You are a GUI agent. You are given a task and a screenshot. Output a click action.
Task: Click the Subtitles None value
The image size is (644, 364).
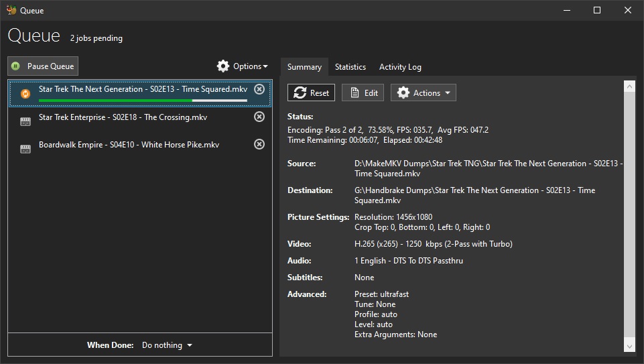click(365, 278)
